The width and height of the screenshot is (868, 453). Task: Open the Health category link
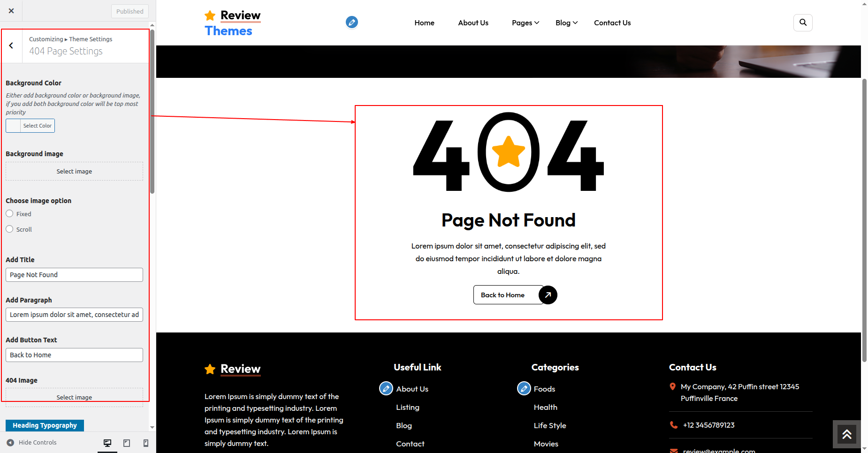[546, 408]
